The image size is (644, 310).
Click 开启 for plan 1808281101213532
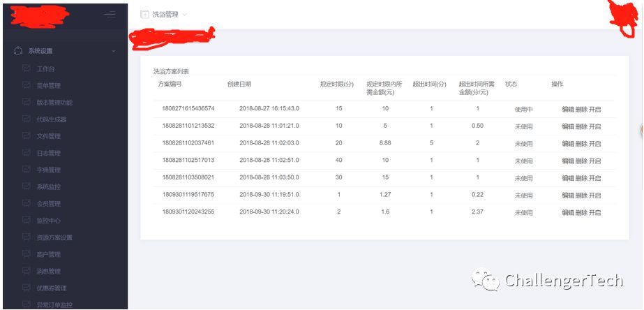coord(594,126)
